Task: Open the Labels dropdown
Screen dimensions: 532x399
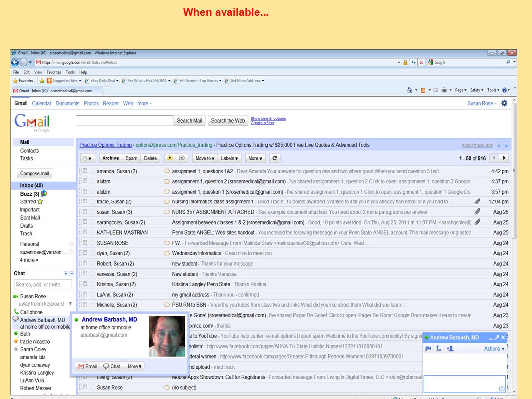Action: 229,158
